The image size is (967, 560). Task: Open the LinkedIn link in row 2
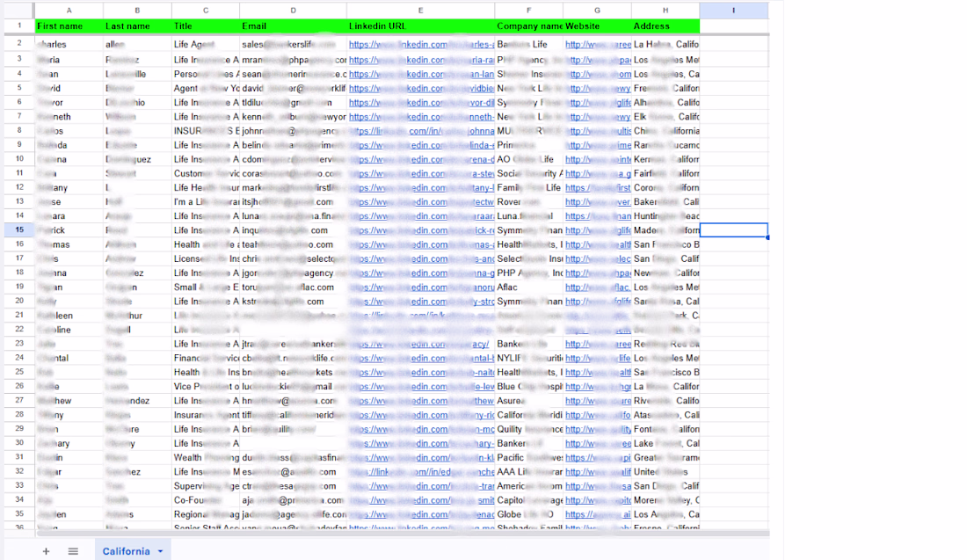pos(421,45)
